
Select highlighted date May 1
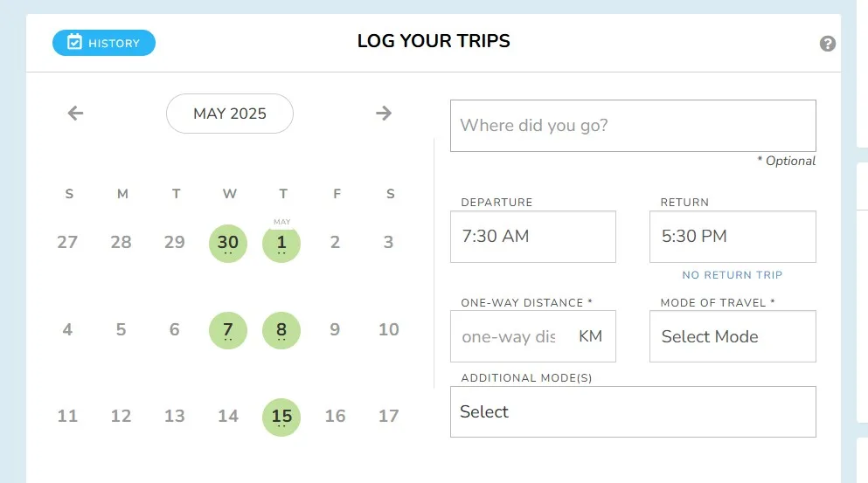(281, 244)
